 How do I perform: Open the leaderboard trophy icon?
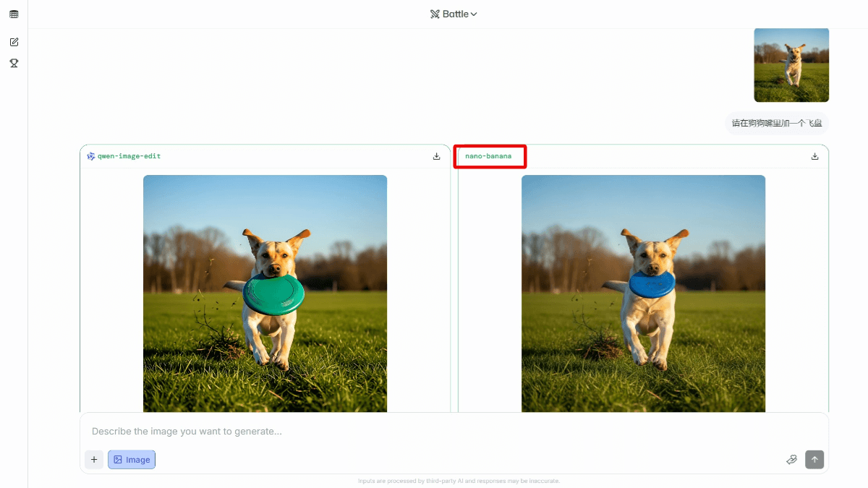(14, 63)
